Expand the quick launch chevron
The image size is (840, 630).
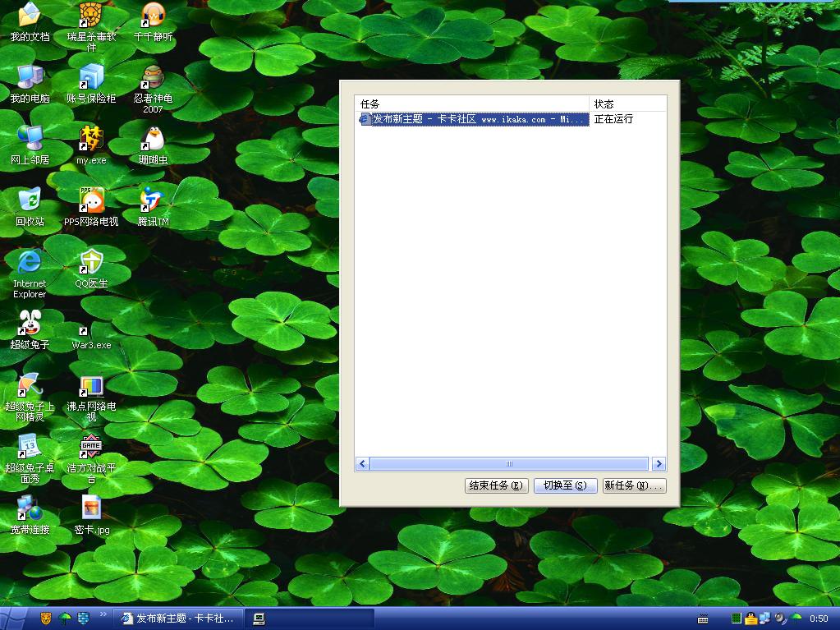[103, 614]
